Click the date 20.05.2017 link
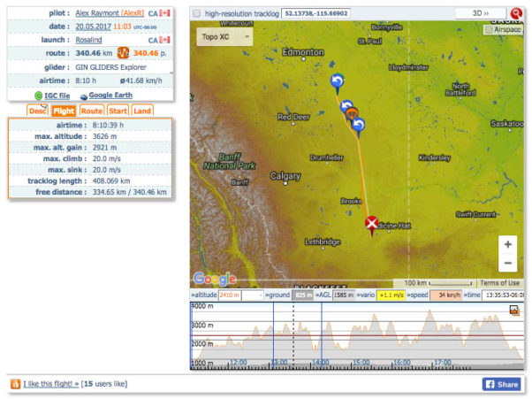The image size is (532, 399). [x=94, y=27]
